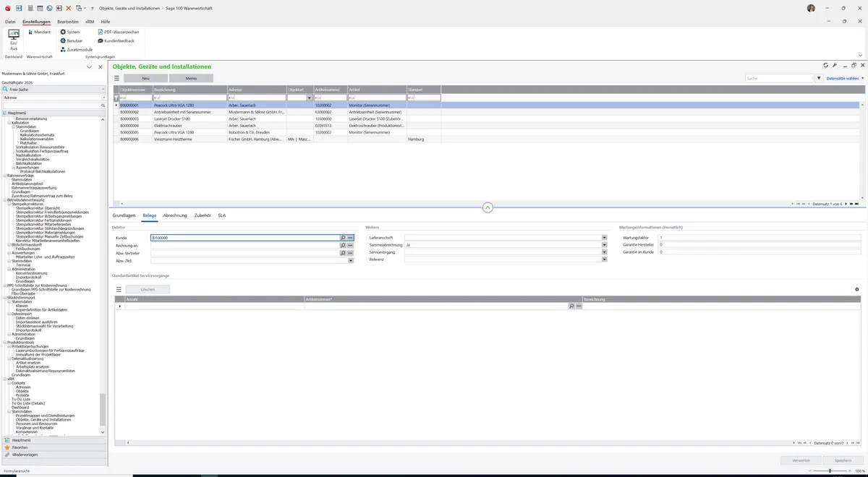This screenshot has height=477, width=868.
Task: Open the Lieferanschrift dropdown
Action: [604, 238]
